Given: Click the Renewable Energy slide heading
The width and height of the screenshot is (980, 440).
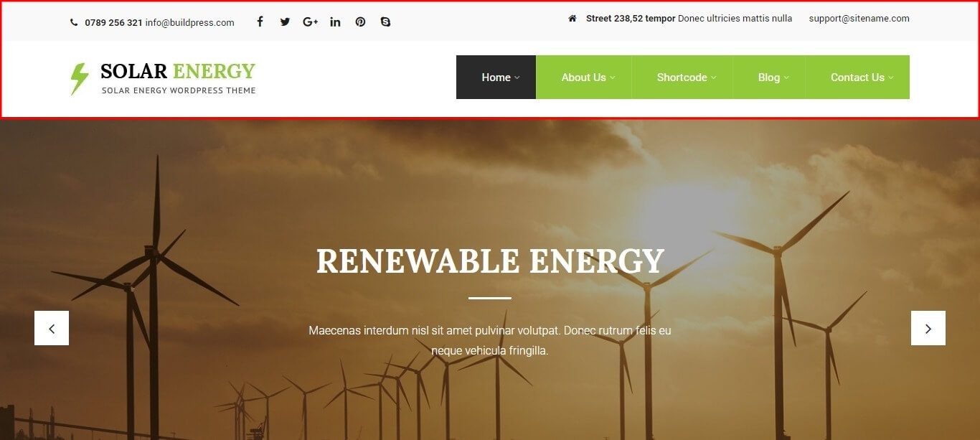Looking at the screenshot, I should click(x=490, y=261).
